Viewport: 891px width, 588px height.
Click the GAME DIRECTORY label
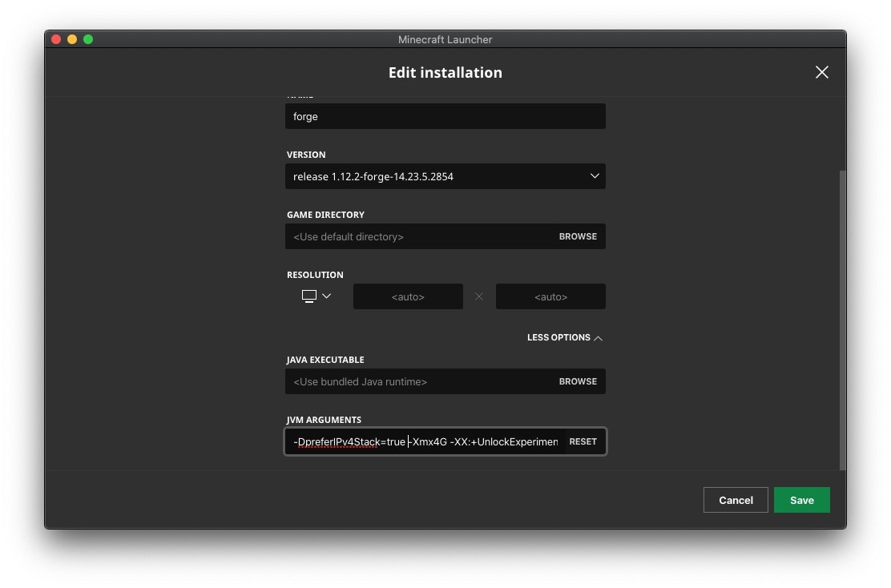325,215
